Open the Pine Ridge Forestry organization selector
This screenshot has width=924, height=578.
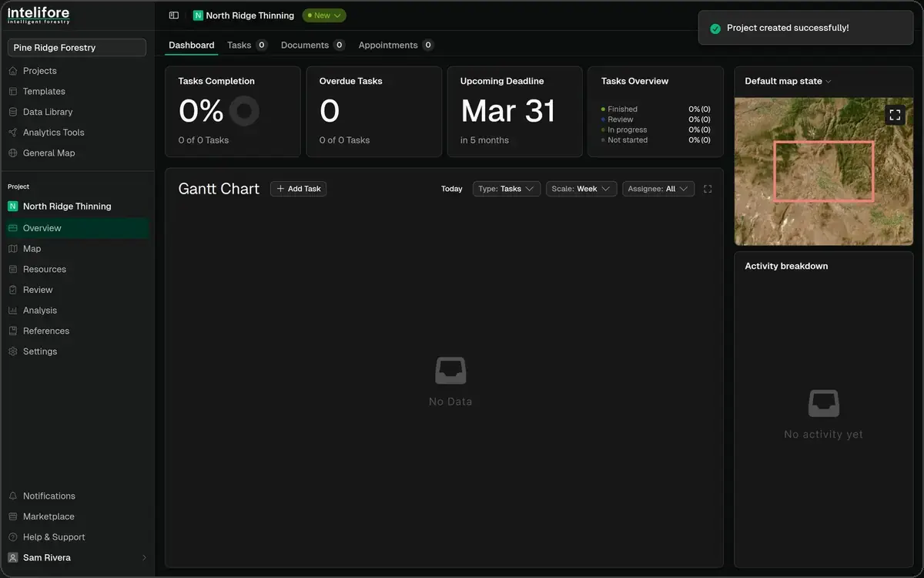(x=77, y=48)
